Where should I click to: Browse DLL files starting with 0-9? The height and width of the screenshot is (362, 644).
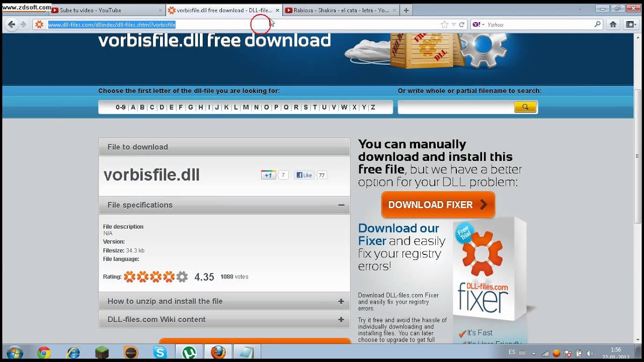[121, 107]
